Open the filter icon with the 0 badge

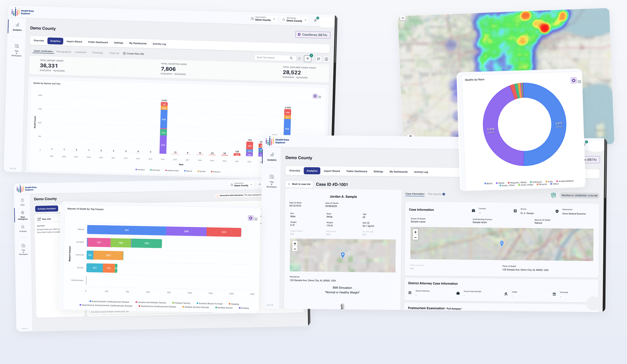pyautogui.click(x=308, y=59)
